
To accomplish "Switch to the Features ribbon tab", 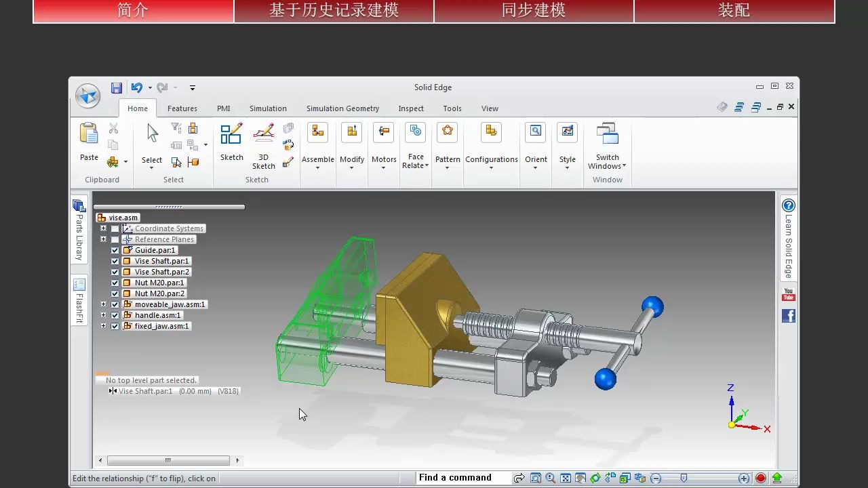I will point(182,108).
